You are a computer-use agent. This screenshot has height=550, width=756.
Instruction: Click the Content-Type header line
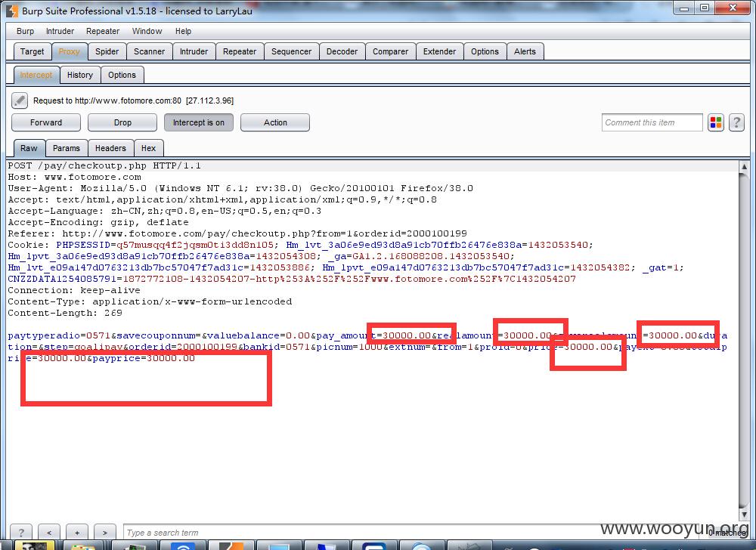(x=150, y=301)
